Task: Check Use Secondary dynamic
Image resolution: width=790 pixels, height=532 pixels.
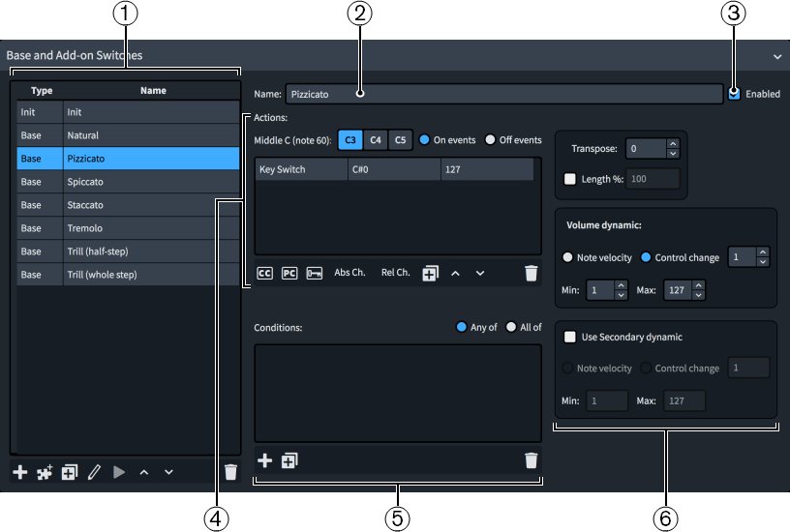Action: pos(569,338)
